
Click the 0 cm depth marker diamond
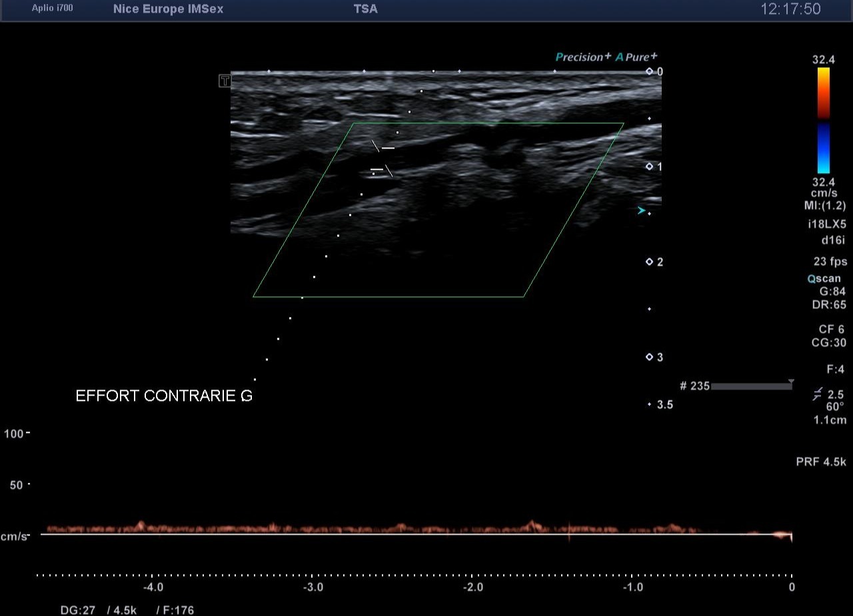[x=649, y=71]
